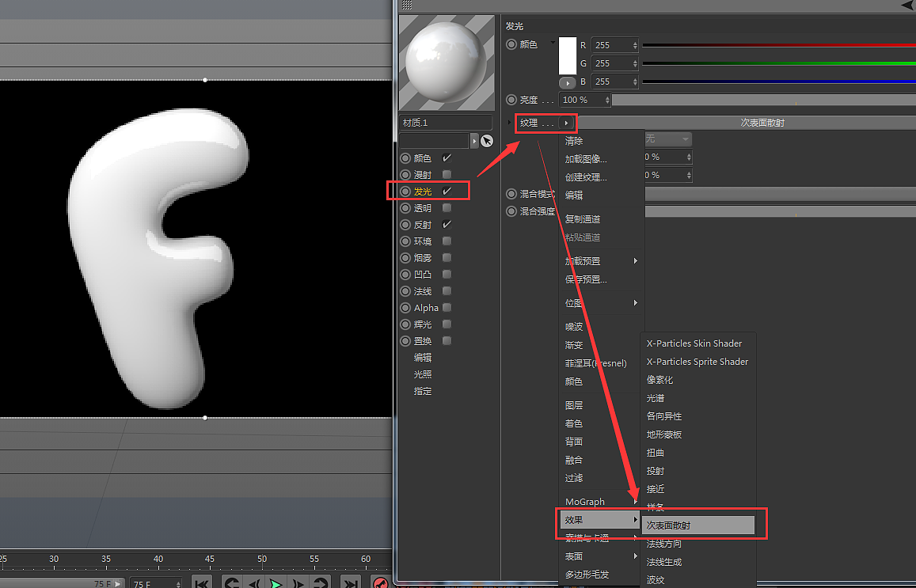
Task: Click the material preview sphere thumbnail
Action: (x=447, y=63)
